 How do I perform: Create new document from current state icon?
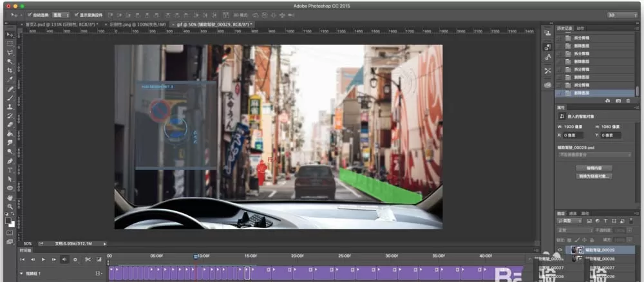(x=608, y=100)
